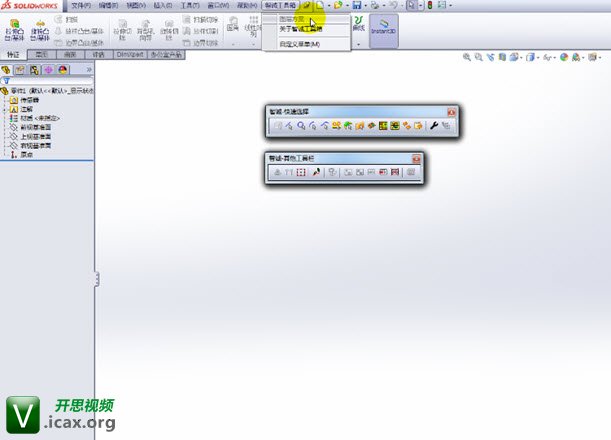Click the wrench icon in quick-select toolbar
This screenshot has height=440, width=611.
pyautogui.click(x=434, y=125)
